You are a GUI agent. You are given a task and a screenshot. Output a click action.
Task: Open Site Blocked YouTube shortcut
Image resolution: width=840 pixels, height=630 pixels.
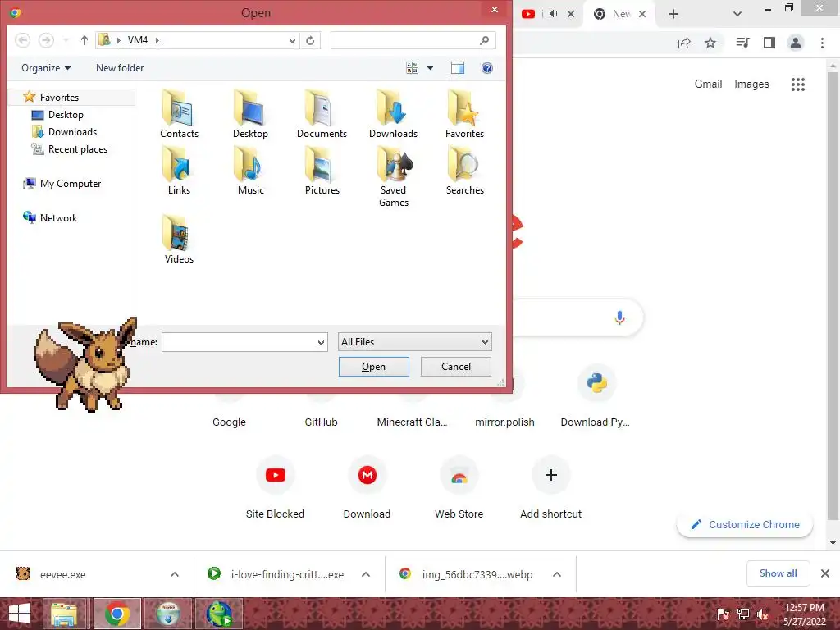(275, 489)
